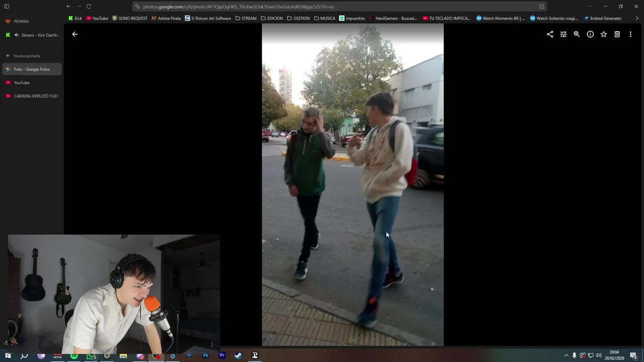The width and height of the screenshot is (644, 362).
Task: Mute the Kick Dashboard tab audio icon
Action: point(17,35)
